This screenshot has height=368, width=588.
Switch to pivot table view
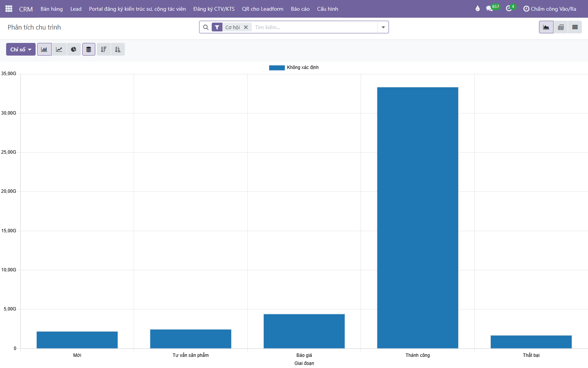click(561, 27)
